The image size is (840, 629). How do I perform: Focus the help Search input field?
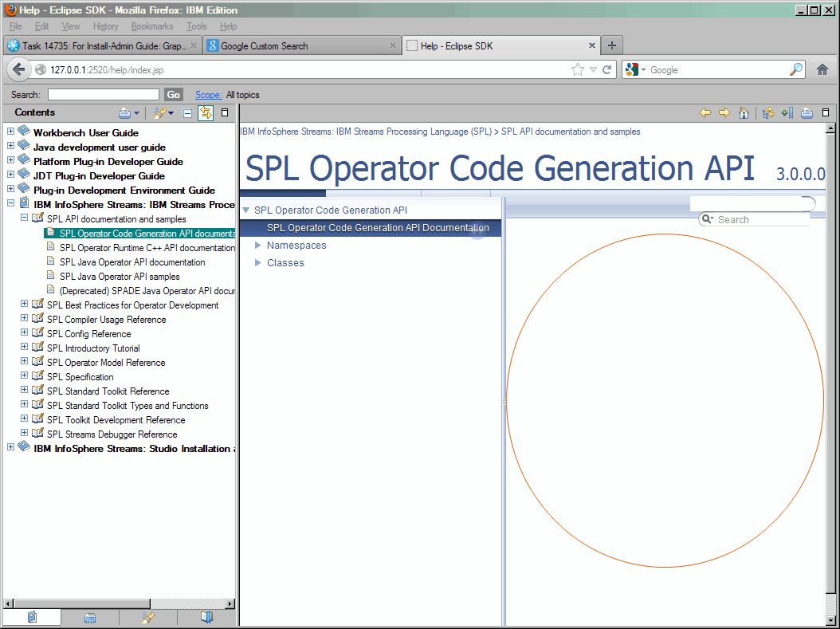104,95
